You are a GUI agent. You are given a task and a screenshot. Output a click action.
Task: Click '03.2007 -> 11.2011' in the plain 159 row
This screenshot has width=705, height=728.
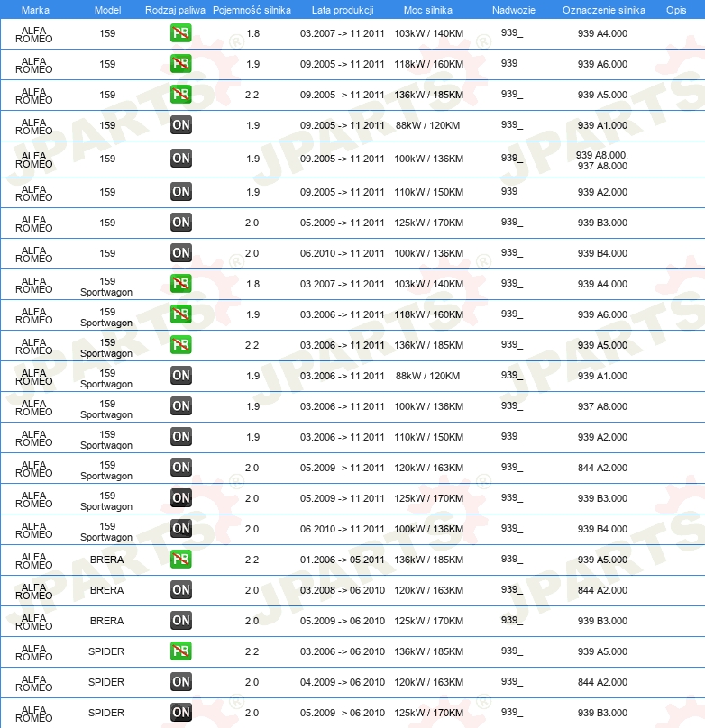click(x=343, y=33)
